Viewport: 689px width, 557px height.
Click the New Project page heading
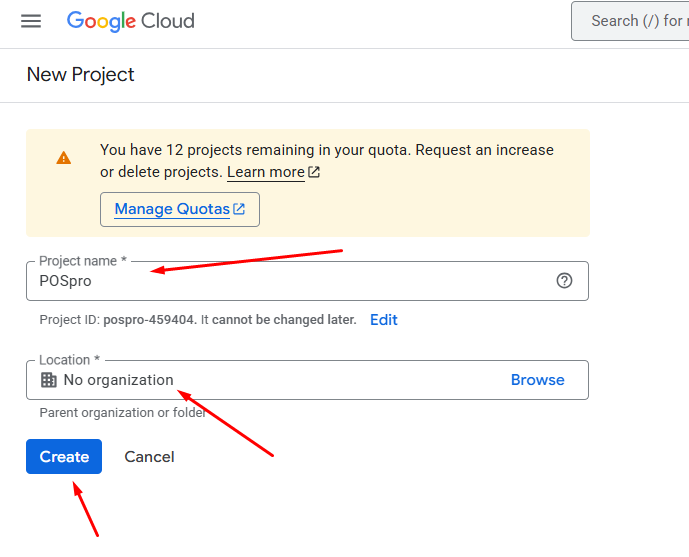[80, 75]
